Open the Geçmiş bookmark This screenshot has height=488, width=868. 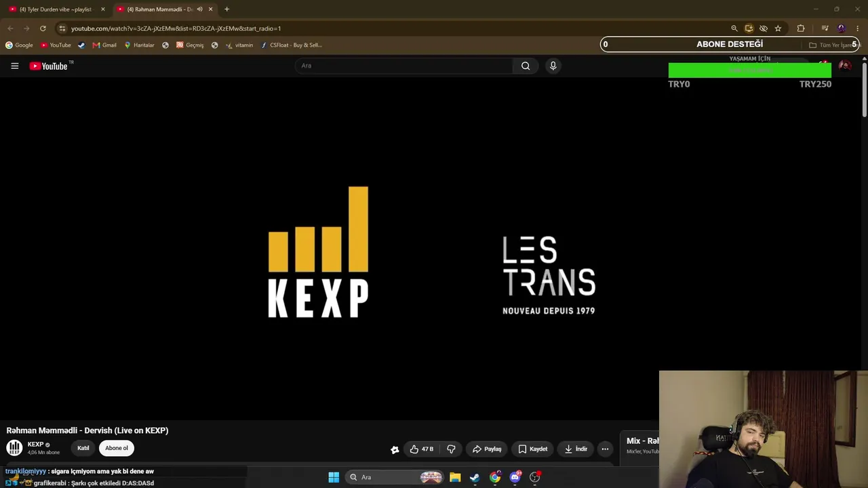[x=190, y=45]
